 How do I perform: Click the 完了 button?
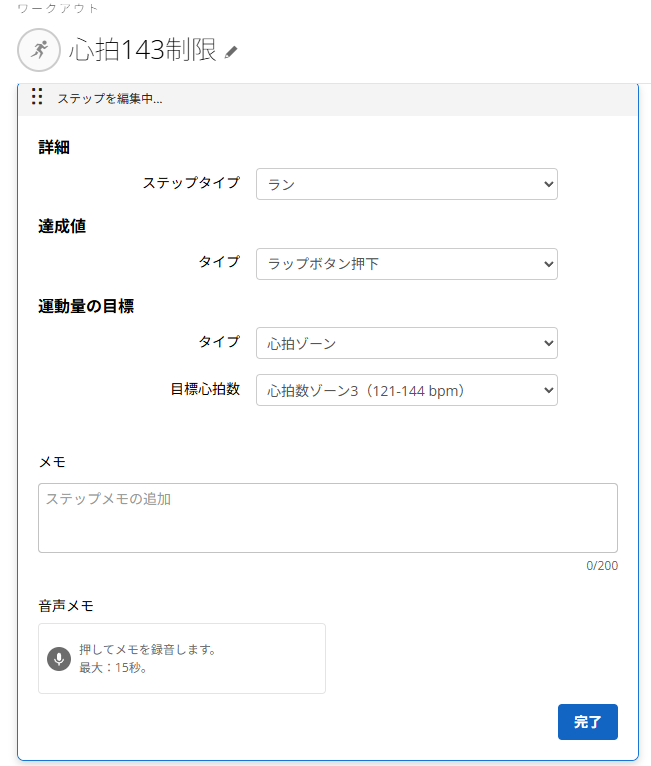[x=588, y=722]
